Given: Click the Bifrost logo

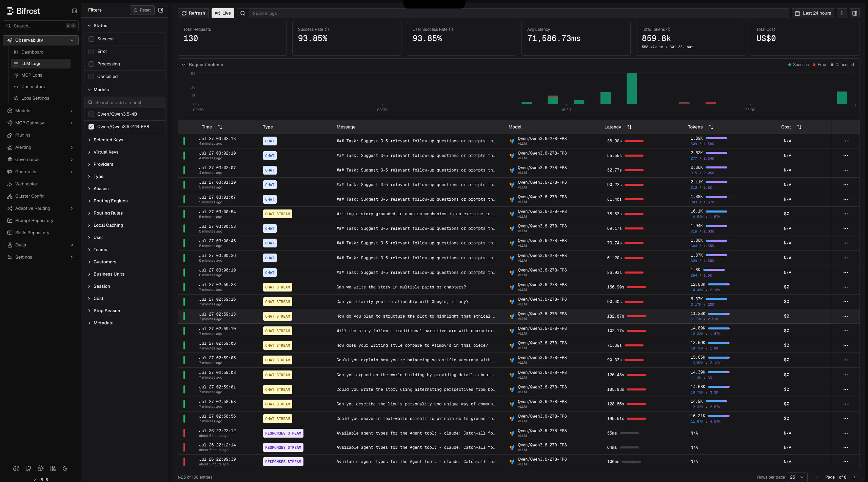Looking at the screenshot, I should pos(23,11).
